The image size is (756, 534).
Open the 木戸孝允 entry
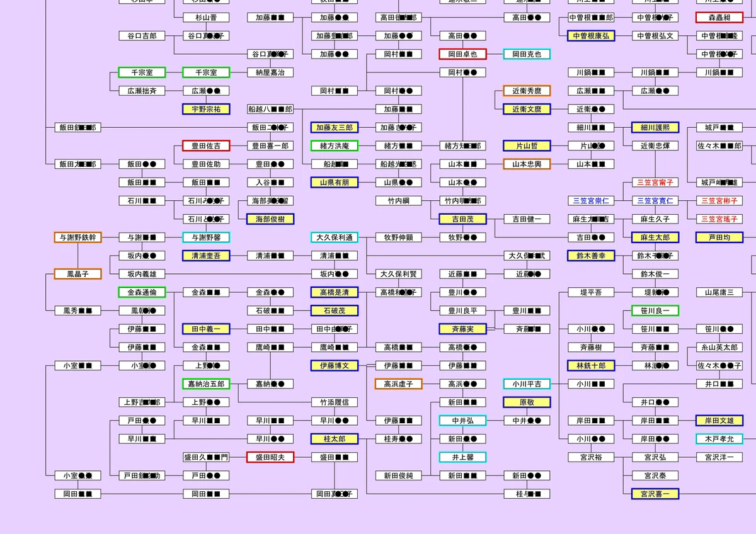719,439
